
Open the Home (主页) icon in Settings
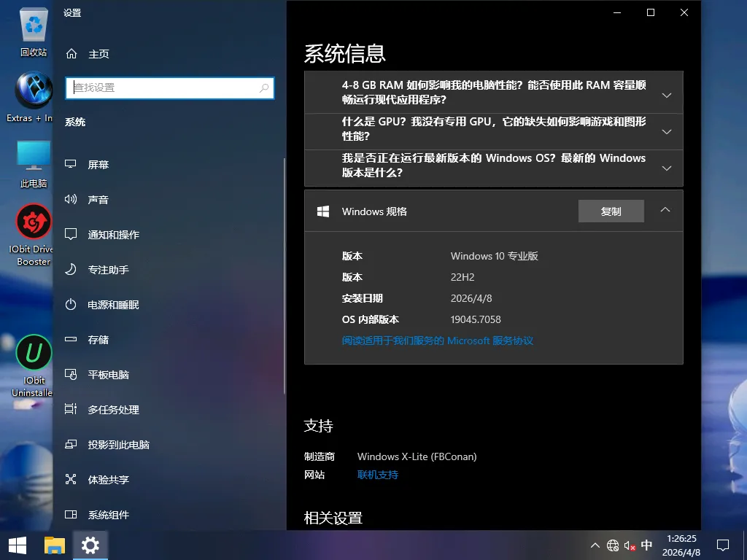(x=71, y=54)
